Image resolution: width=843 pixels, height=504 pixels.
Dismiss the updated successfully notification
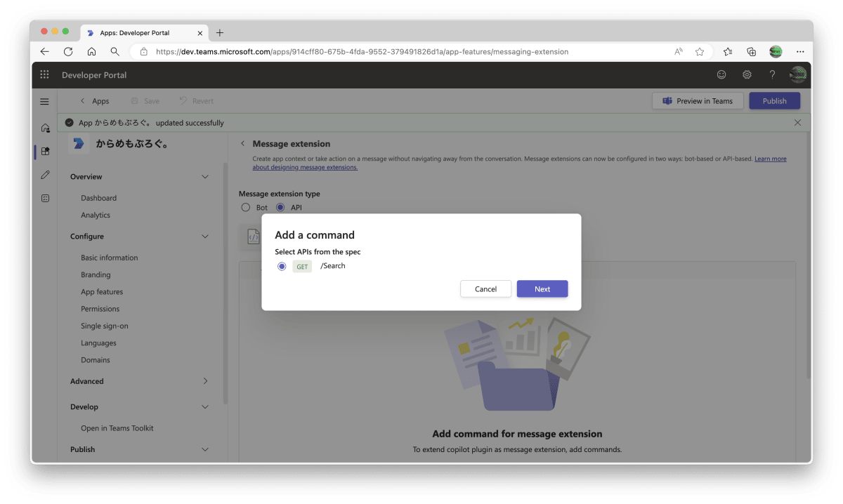point(797,122)
